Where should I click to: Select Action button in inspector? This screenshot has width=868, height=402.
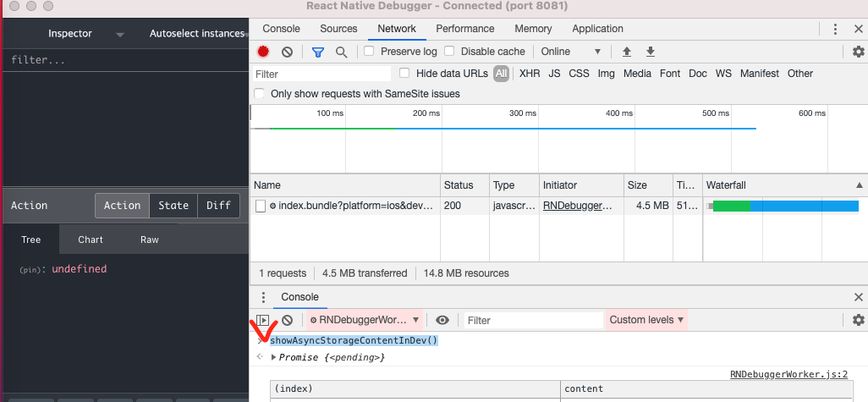coord(123,206)
